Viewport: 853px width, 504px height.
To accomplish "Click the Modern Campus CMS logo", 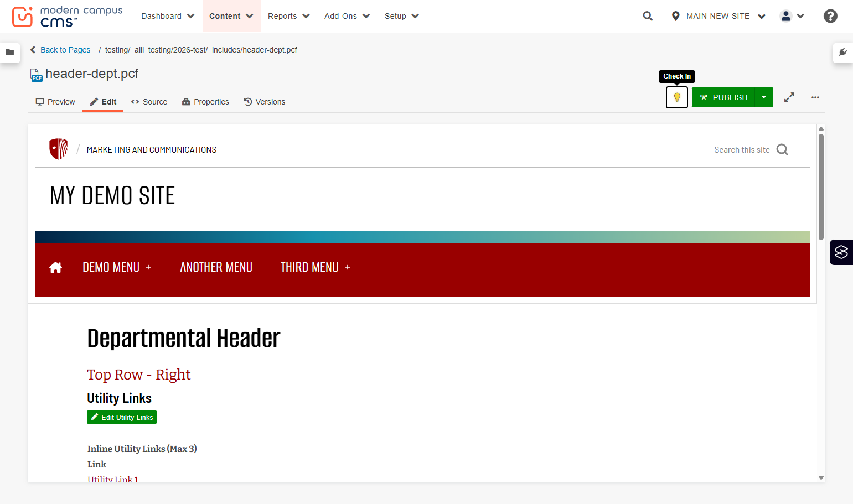I will [67, 17].
